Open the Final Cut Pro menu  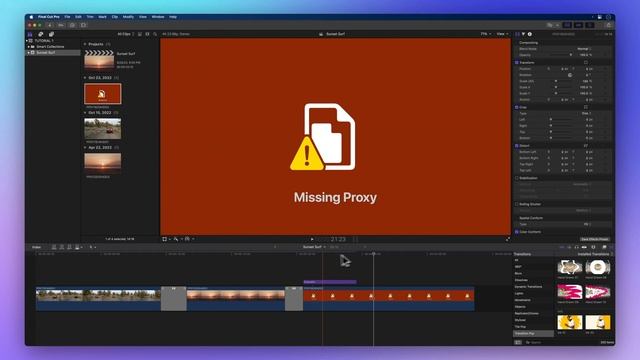pos(49,17)
